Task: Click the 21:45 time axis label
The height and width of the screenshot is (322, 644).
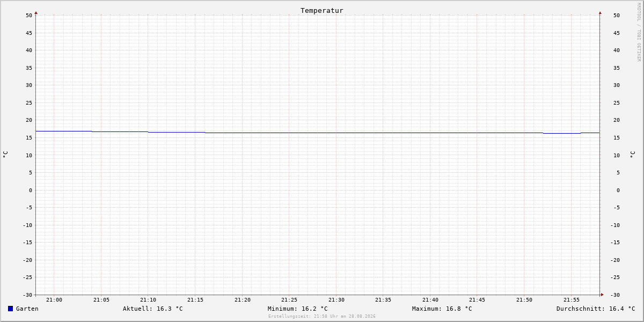Action: pos(478,300)
